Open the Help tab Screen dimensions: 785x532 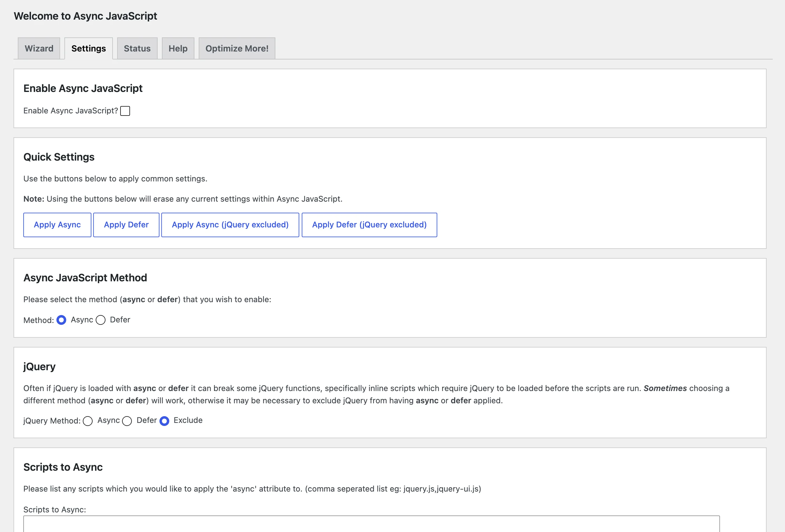[x=178, y=48]
